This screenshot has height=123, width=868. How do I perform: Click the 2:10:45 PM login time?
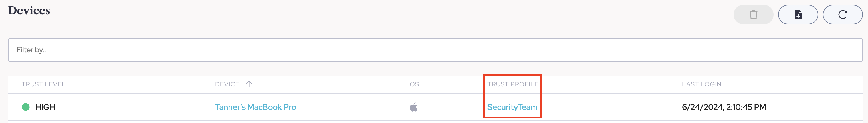pyautogui.click(x=746, y=107)
